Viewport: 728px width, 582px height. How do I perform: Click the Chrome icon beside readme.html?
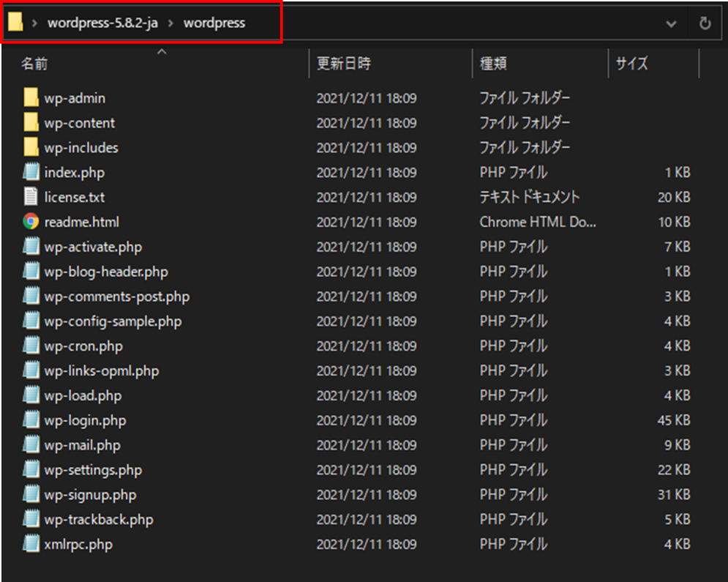click(31, 222)
